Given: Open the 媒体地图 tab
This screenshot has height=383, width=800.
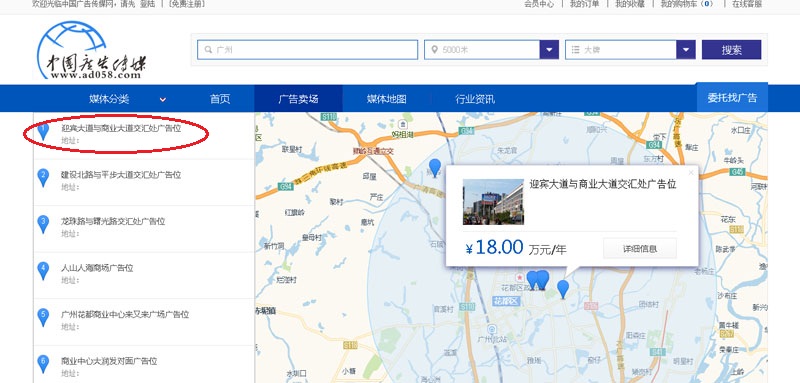Looking at the screenshot, I should click(387, 99).
